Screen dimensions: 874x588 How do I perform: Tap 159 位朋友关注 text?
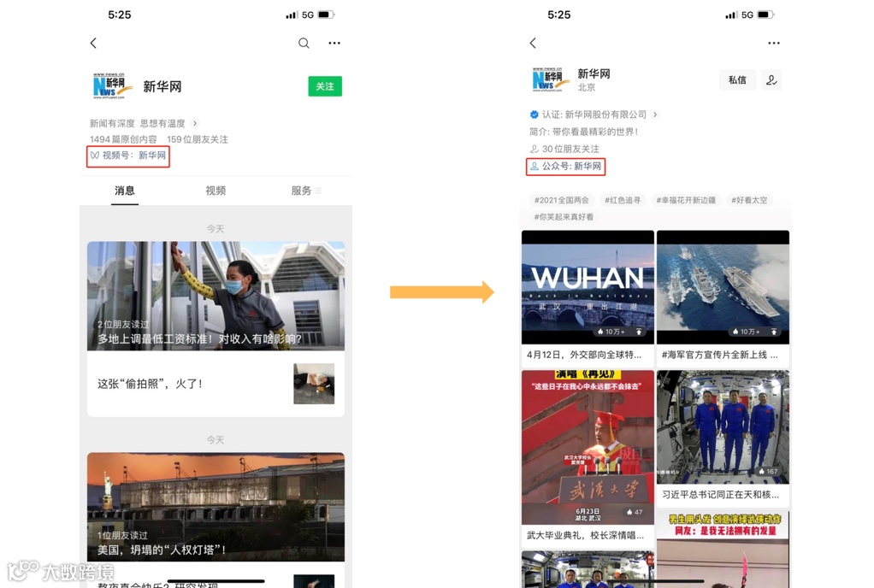point(198,139)
